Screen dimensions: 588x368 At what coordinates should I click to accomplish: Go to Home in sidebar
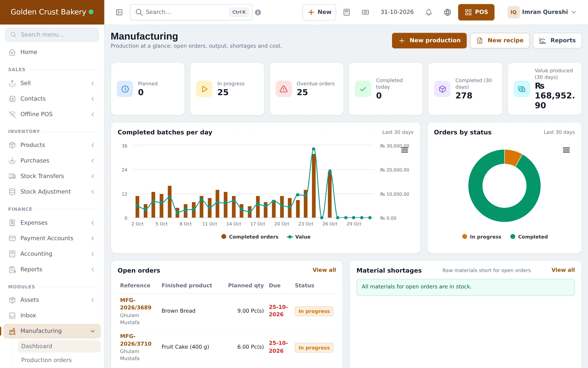point(52,52)
